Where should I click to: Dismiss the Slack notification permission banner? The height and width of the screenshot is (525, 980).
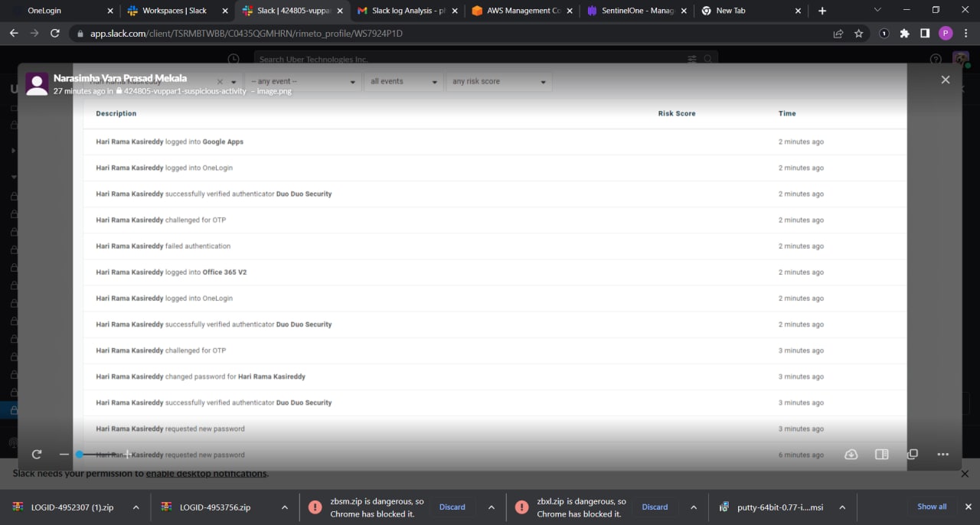pyautogui.click(x=965, y=474)
